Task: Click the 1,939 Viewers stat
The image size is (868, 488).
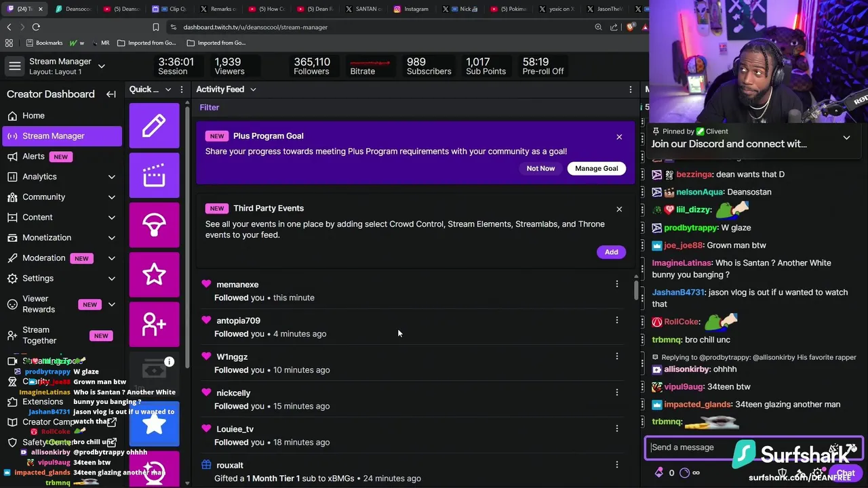Action: pos(229,66)
